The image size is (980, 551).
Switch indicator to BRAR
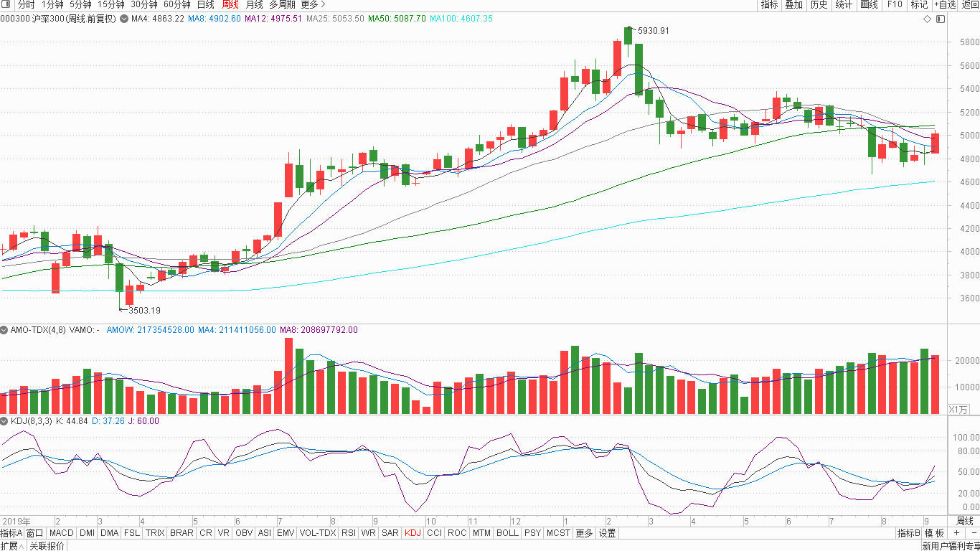(182, 533)
